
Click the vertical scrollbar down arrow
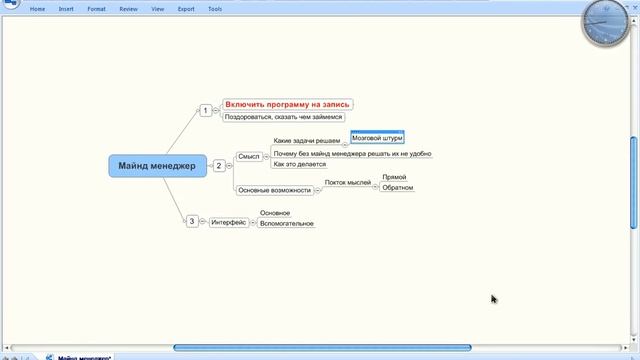click(x=634, y=339)
